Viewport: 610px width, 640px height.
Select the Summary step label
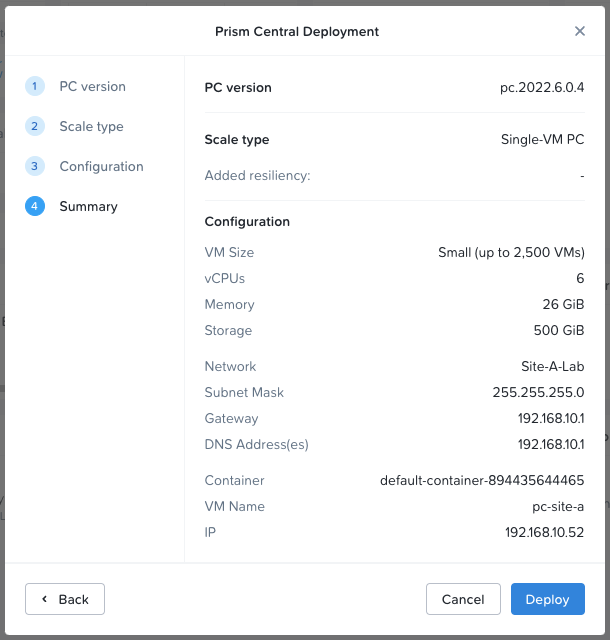pyautogui.click(x=88, y=207)
